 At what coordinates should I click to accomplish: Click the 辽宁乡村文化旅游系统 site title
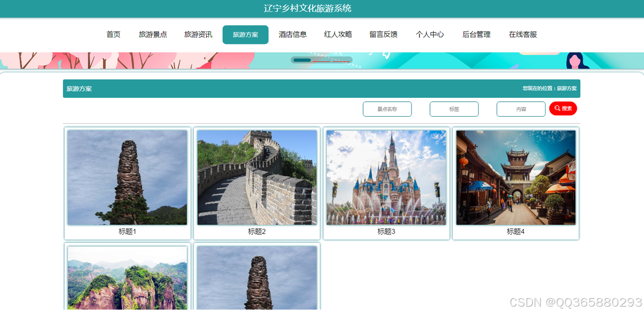tap(308, 8)
